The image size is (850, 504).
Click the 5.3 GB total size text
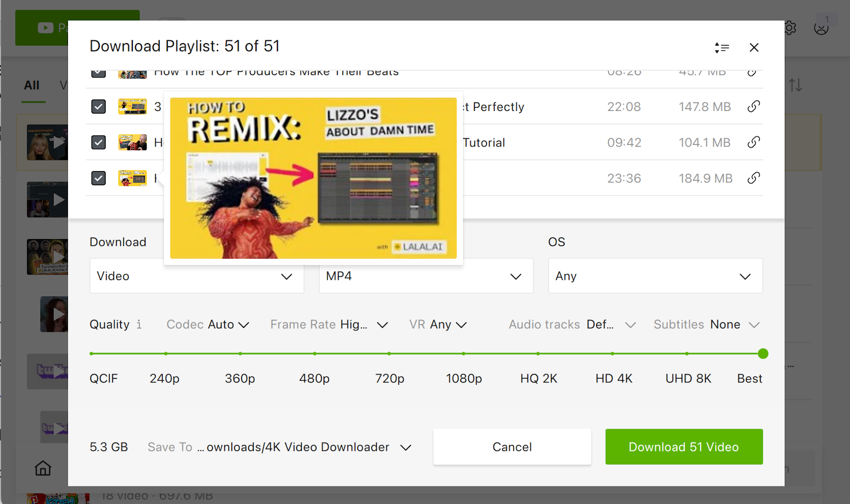point(109,447)
